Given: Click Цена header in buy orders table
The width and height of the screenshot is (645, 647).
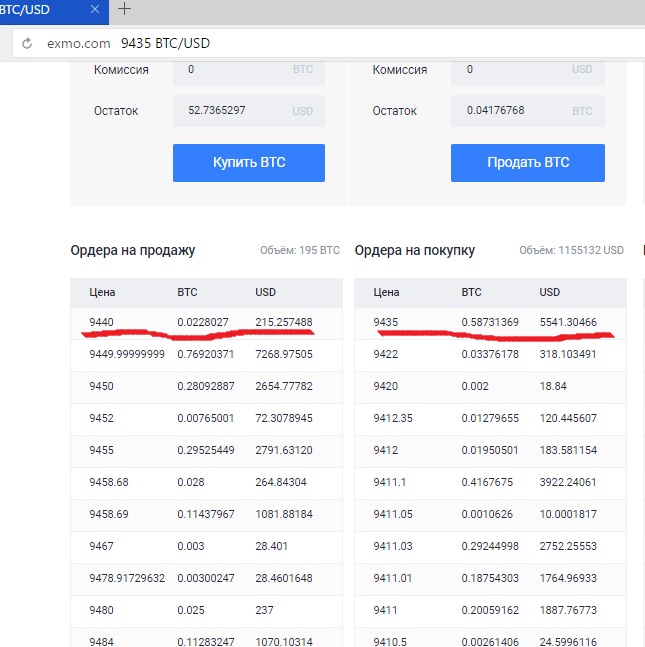Looking at the screenshot, I should click(x=386, y=293).
